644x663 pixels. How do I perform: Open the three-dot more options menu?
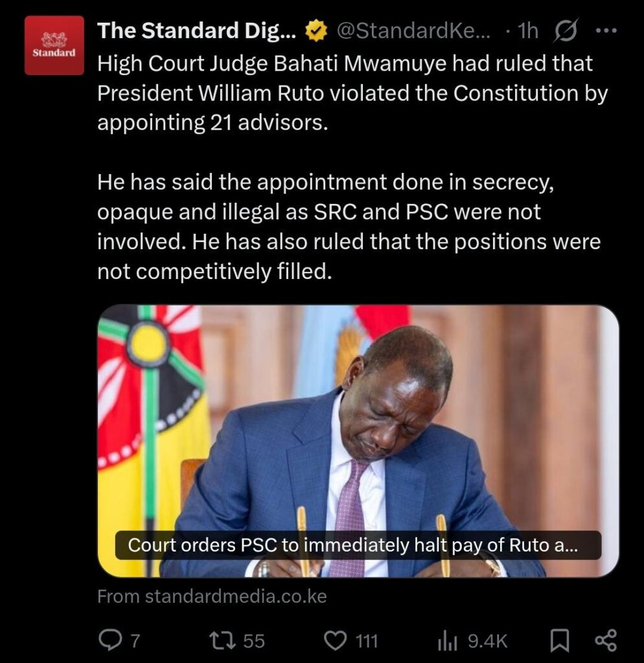(x=606, y=30)
